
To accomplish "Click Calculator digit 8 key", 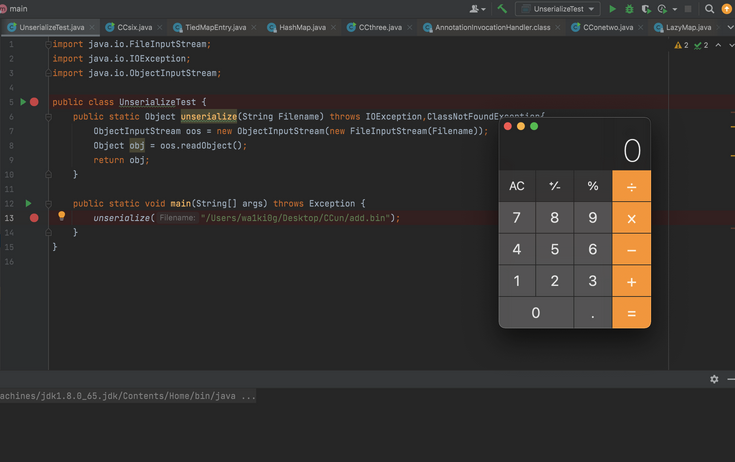I will click(555, 218).
